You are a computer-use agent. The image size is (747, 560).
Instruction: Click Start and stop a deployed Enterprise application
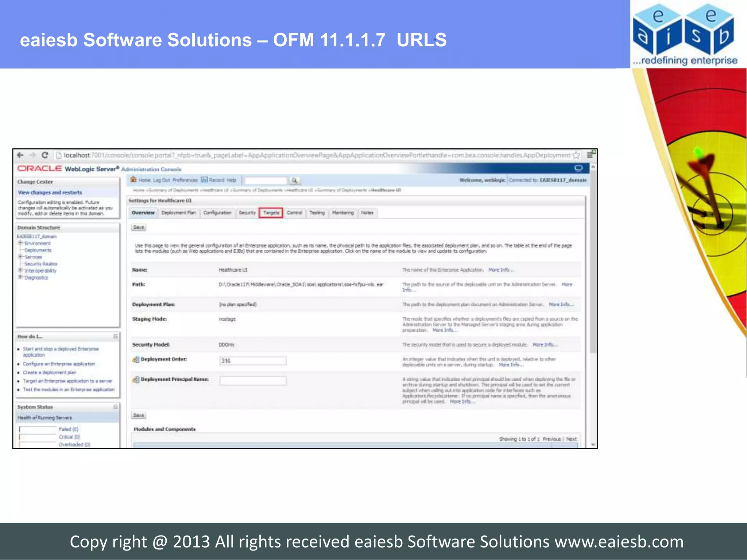click(x=61, y=352)
